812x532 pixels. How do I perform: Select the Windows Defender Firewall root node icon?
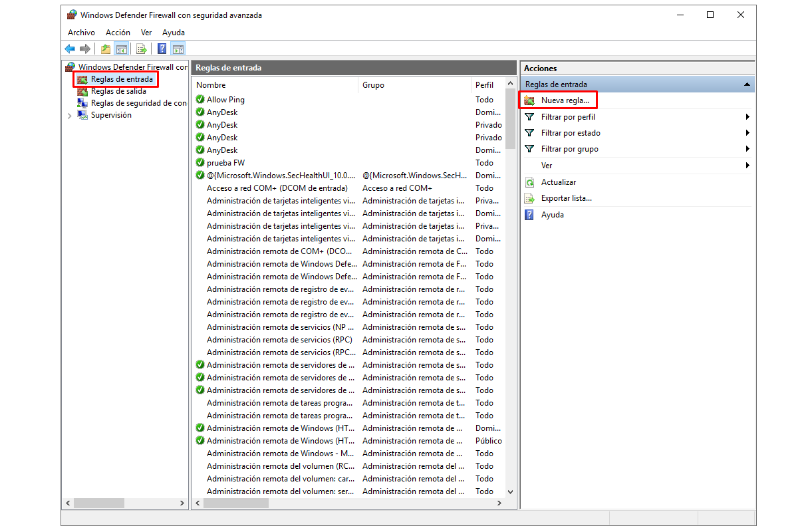point(70,67)
